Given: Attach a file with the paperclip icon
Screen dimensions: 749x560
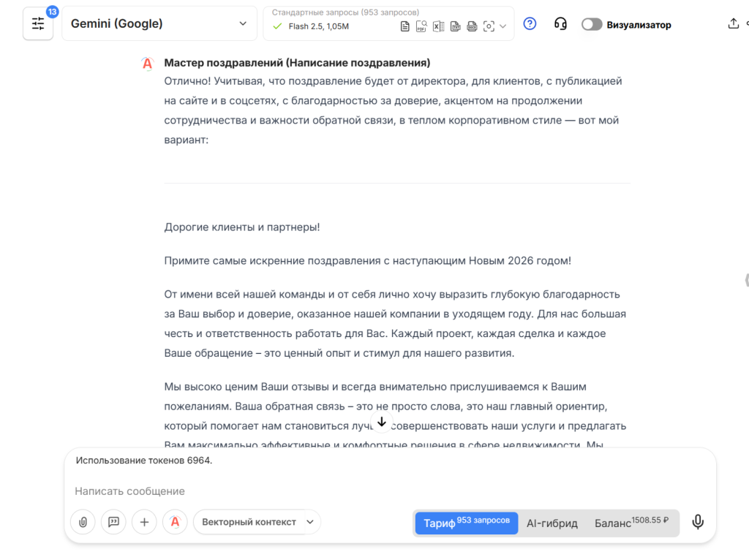Looking at the screenshot, I should pos(83,522).
